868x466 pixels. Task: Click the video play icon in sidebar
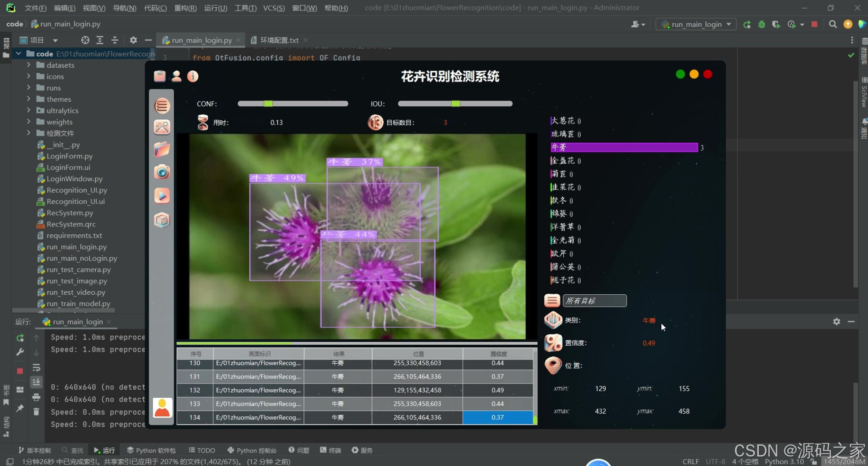tap(162, 196)
